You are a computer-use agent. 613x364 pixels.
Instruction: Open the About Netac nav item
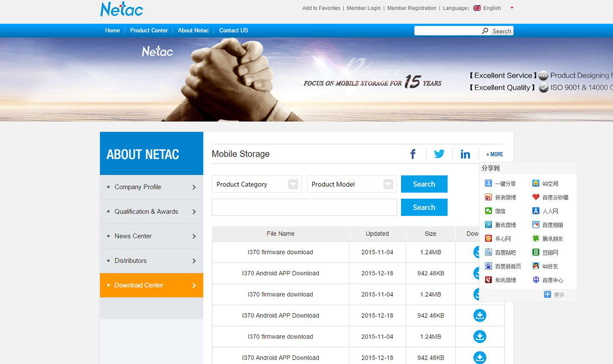pyautogui.click(x=193, y=30)
